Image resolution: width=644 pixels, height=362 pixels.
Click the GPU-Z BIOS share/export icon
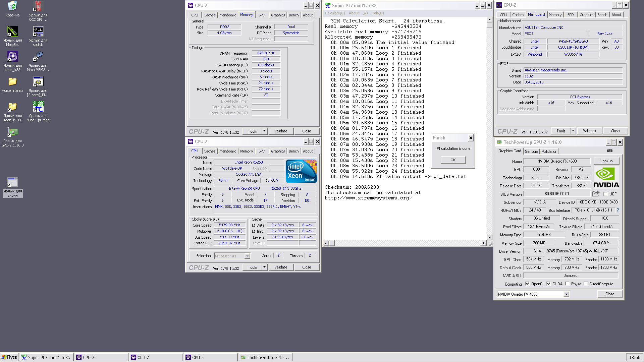(596, 194)
